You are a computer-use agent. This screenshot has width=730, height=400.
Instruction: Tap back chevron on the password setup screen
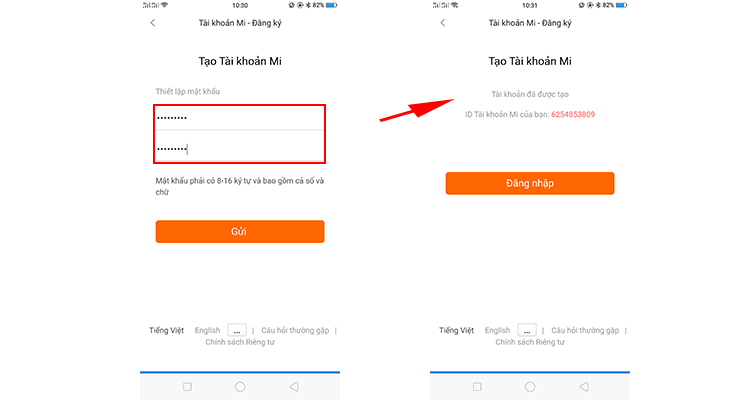tap(152, 23)
